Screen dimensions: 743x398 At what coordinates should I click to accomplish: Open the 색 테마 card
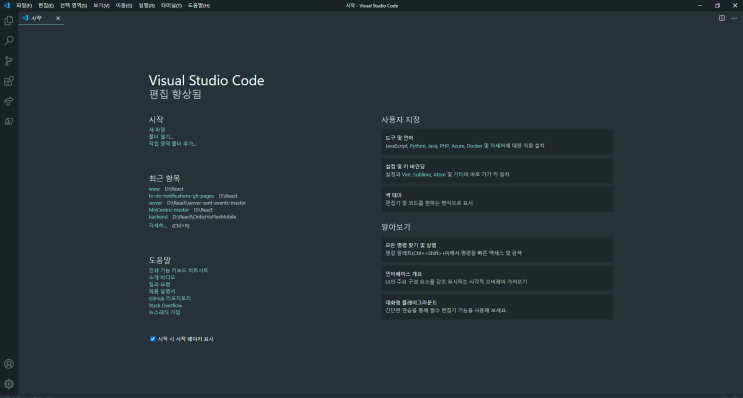(497, 199)
